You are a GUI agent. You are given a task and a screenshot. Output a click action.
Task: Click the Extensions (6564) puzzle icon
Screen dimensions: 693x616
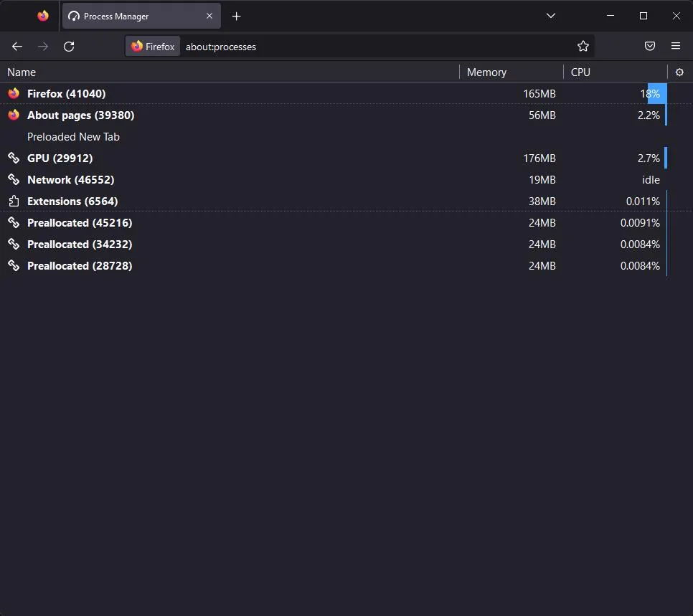click(x=14, y=201)
